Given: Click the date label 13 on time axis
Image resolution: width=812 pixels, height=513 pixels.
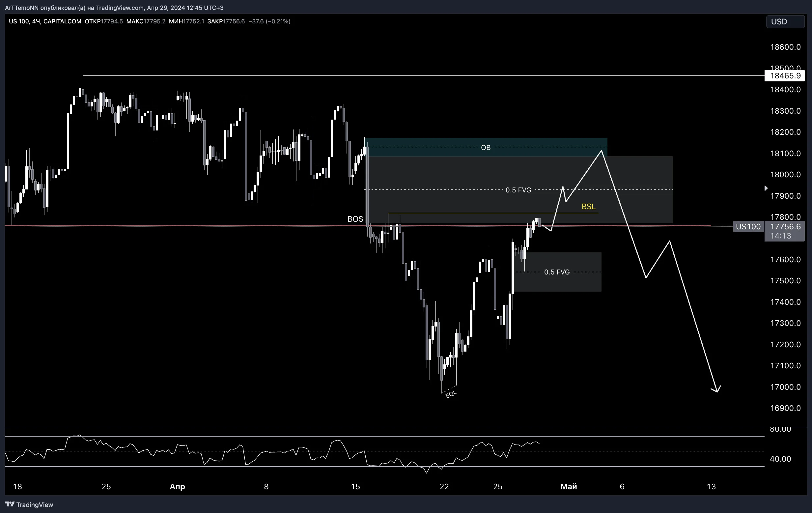Looking at the screenshot, I should [711, 486].
